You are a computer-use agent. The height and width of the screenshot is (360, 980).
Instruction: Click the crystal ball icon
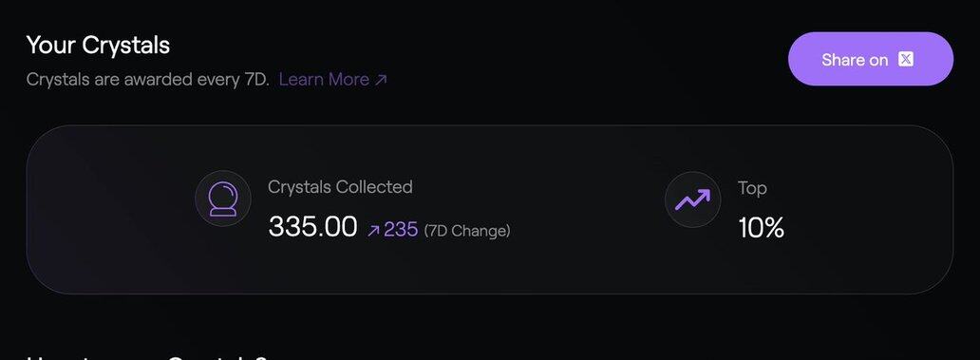click(x=223, y=199)
